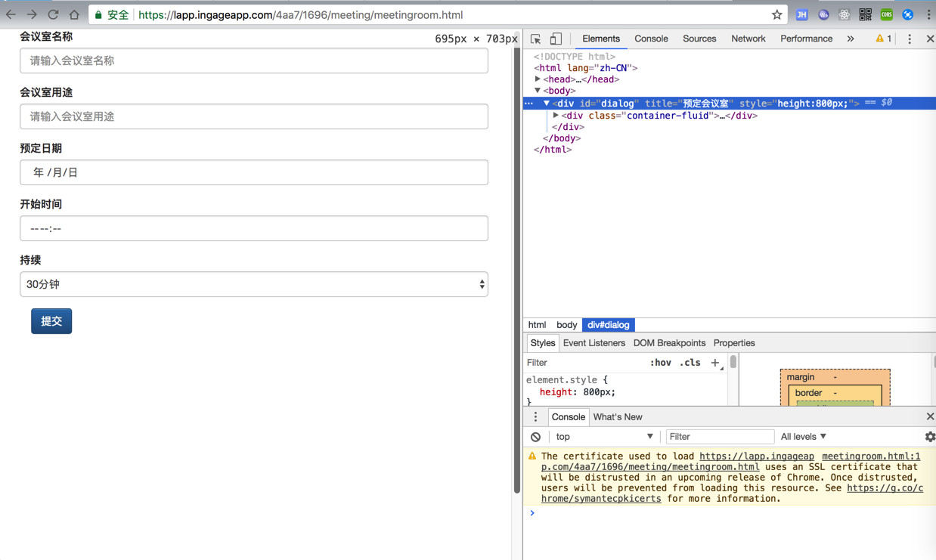Image resolution: width=936 pixels, height=560 pixels.
Task: Close the console drawer
Action: click(930, 417)
